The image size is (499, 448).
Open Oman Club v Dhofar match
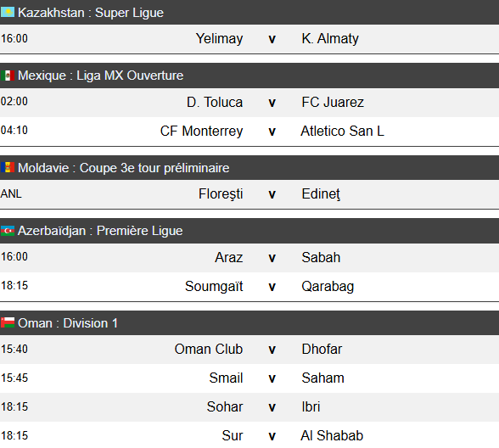point(249,350)
